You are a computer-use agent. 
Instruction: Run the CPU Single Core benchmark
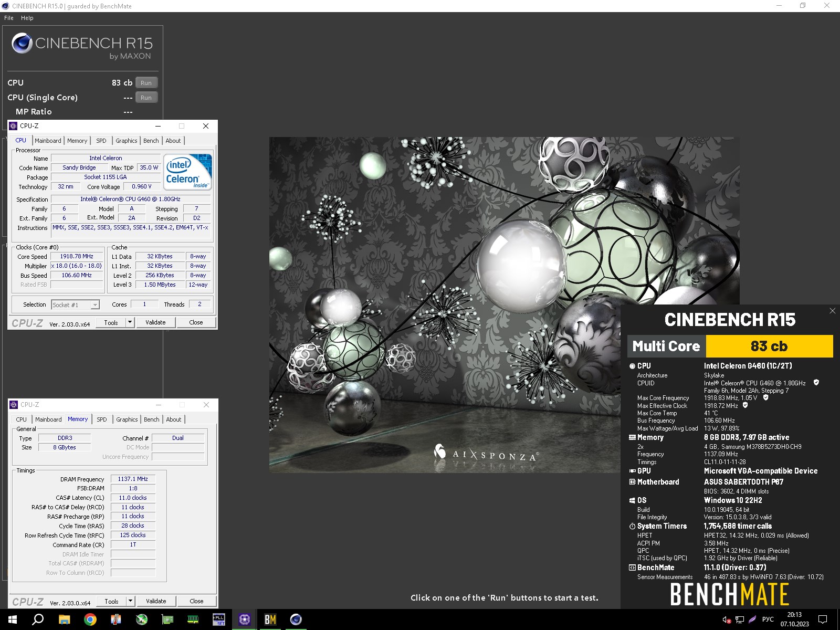point(146,98)
